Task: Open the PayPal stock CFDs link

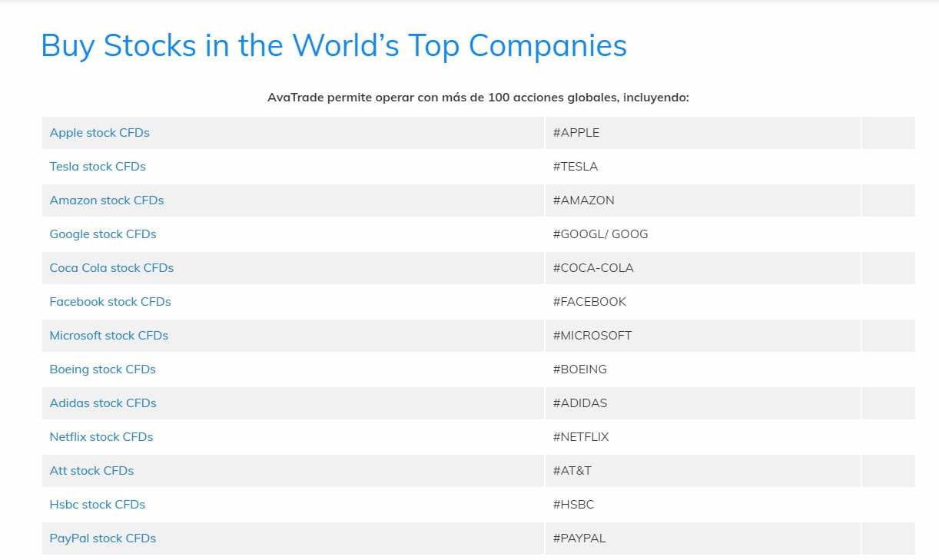Action: [x=102, y=538]
